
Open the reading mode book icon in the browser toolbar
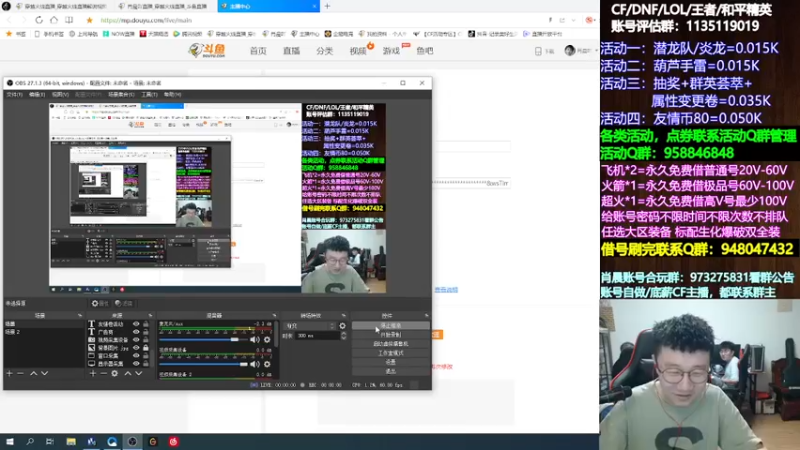[x=69, y=20]
